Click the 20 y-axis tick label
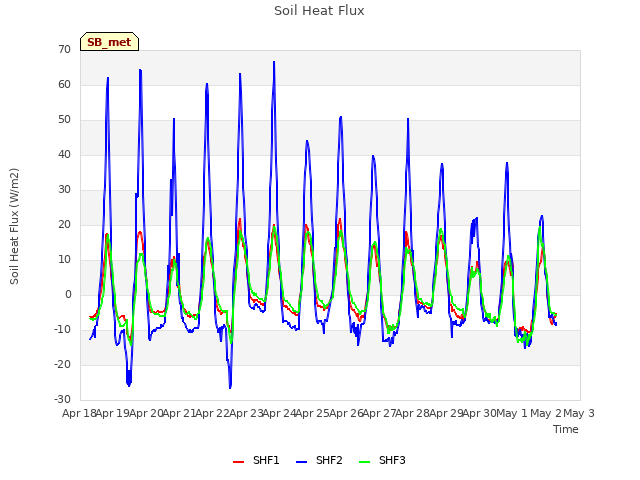 (64, 224)
